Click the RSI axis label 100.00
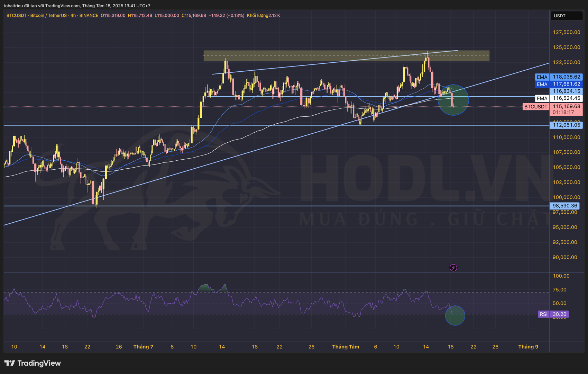Viewport: 588px width, 374px height. coord(561,276)
